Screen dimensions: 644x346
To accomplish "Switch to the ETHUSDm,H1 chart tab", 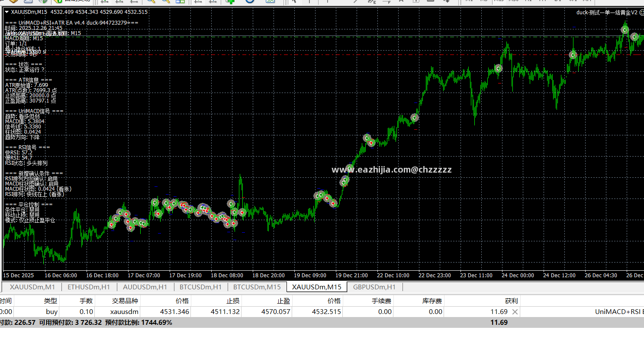I will (89, 287).
